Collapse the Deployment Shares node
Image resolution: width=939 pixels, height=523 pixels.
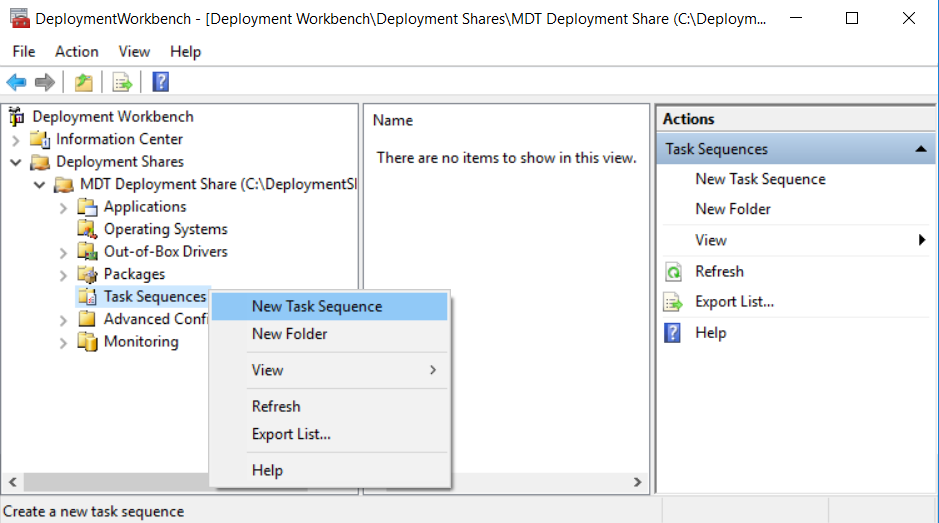[16, 162]
